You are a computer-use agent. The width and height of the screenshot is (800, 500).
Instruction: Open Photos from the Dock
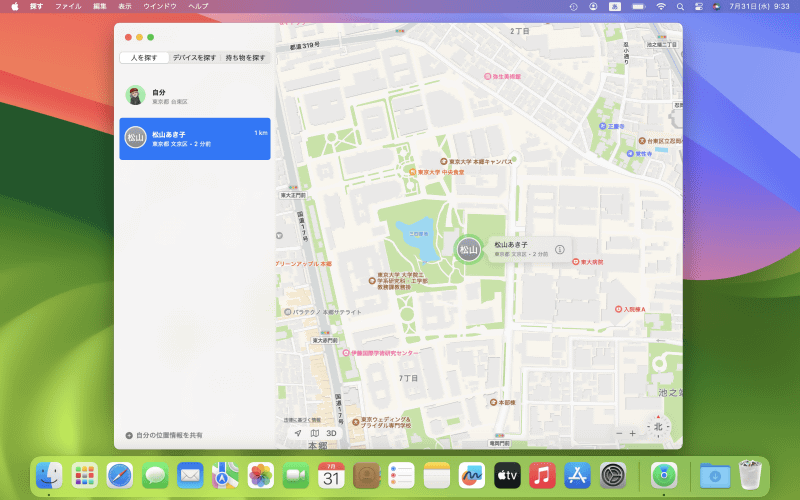(x=261, y=476)
